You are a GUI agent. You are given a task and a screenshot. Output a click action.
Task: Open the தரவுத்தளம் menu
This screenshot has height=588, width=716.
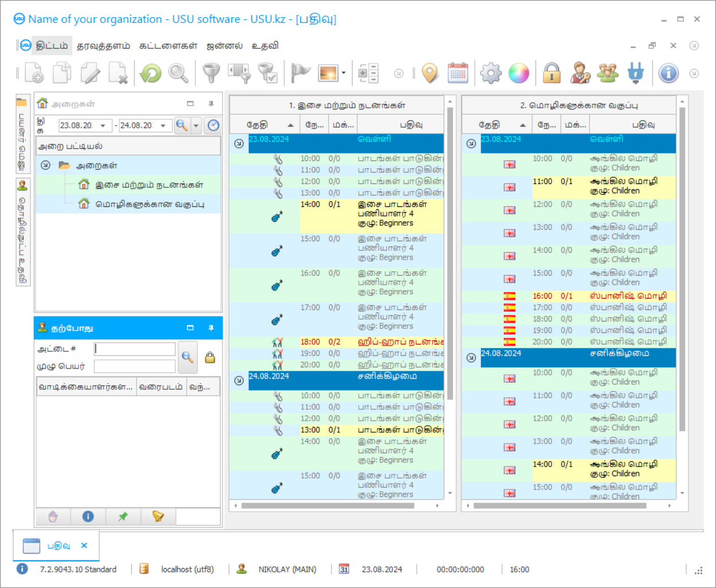point(104,45)
